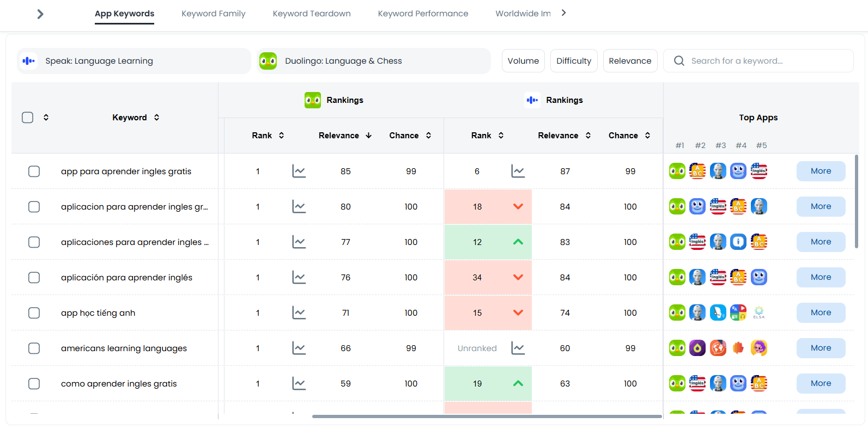Open #5 ELSA app icon in 'app học tiếng anh' row

click(759, 312)
